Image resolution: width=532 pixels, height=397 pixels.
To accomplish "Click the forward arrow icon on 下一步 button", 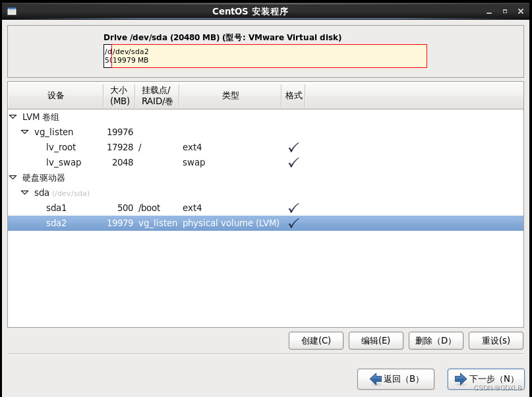I will click(459, 379).
